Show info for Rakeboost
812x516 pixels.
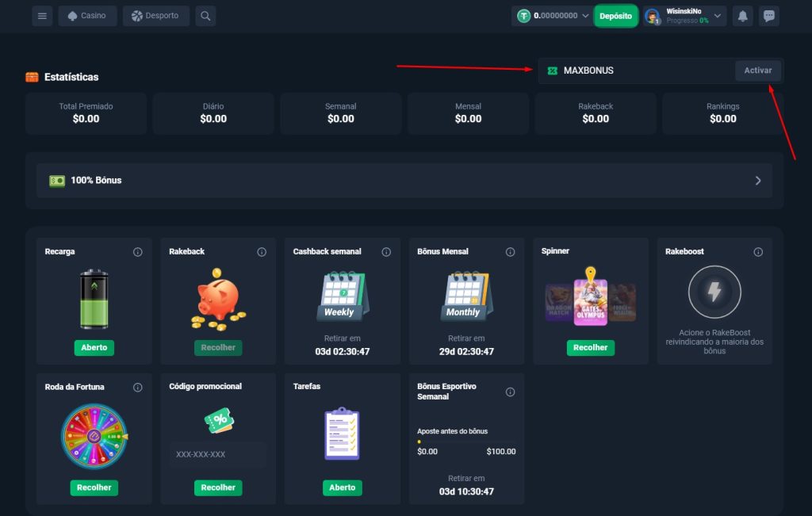pyautogui.click(x=758, y=252)
